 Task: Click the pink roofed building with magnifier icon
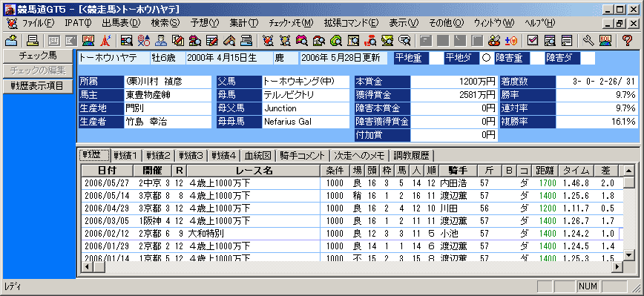195,40
